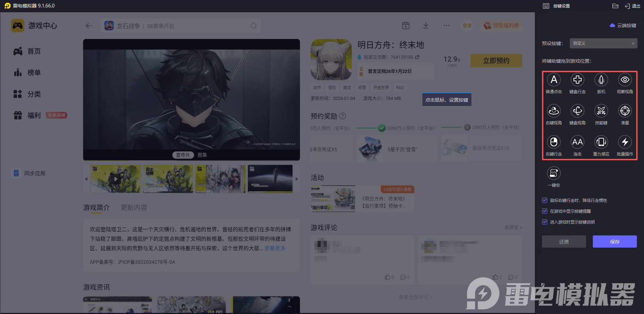Switch to the 游戏简介 tab
This screenshot has width=644, height=314.
click(97, 208)
